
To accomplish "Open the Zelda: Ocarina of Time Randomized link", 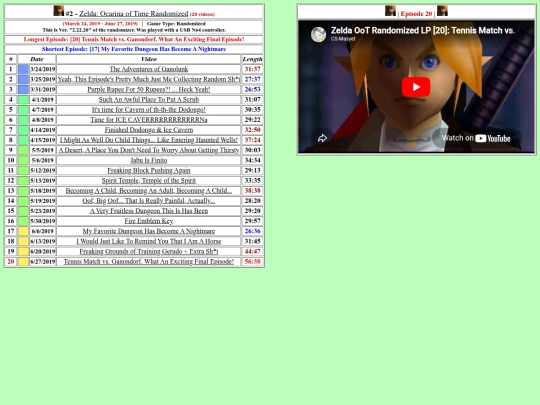I will (x=134, y=14).
